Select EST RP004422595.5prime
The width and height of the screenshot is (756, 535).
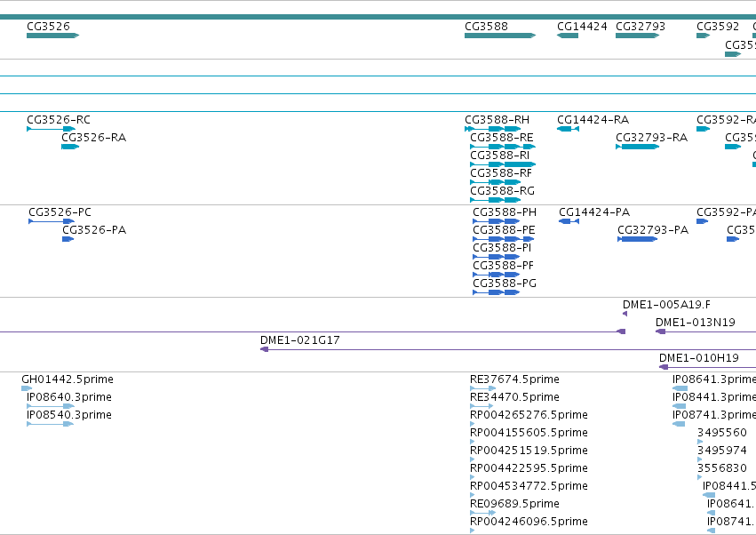tap(472, 478)
